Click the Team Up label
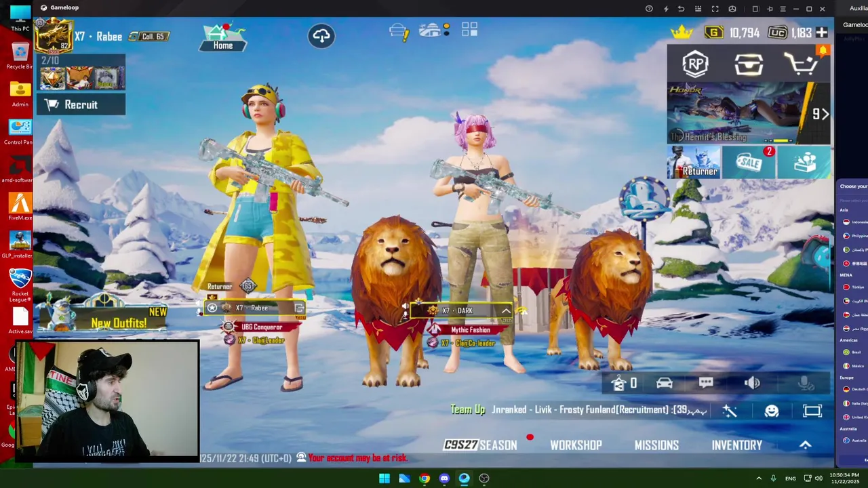The width and height of the screenshot is (868, 488). point(468,410)
